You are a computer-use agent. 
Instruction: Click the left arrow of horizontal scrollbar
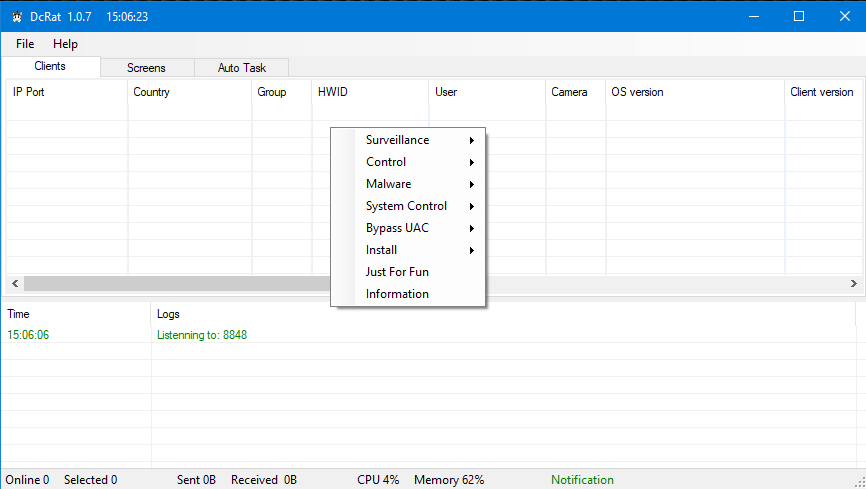[15, 283]
